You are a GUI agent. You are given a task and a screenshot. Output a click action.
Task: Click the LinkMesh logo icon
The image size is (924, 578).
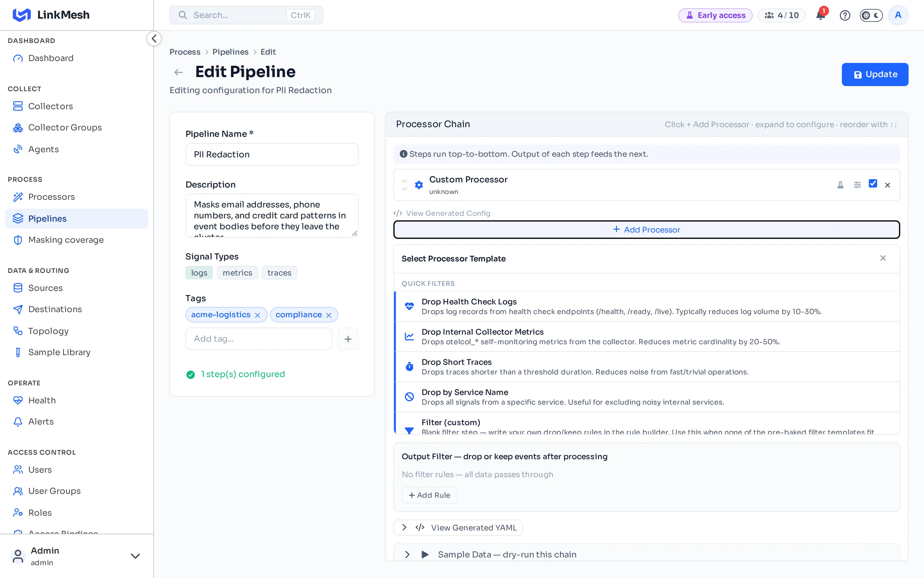click(x=21, y=15)
